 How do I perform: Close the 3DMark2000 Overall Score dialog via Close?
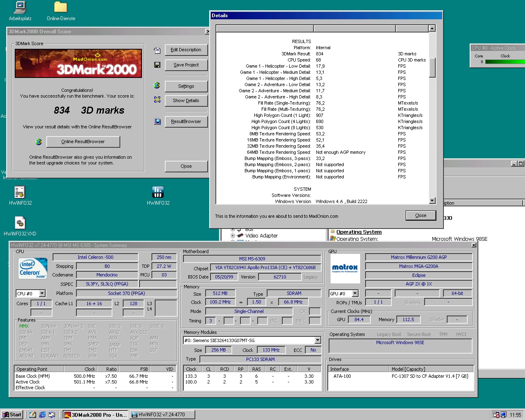[x=186, y=166]
